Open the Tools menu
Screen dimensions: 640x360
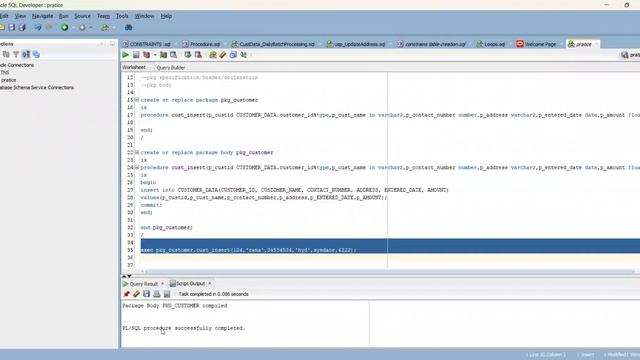tap(122, 16)
